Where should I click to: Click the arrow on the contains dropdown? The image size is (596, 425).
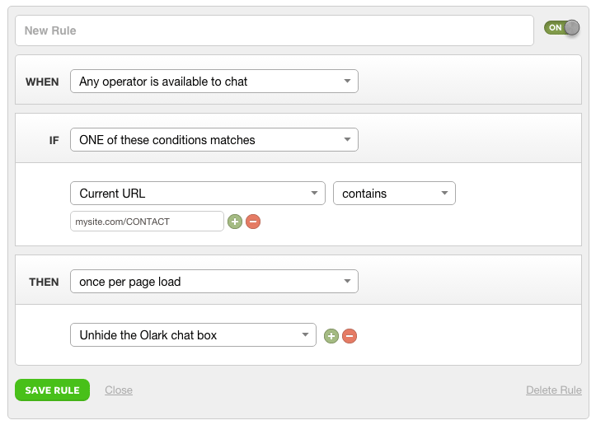pyautogui.click(x=444, y=193)
